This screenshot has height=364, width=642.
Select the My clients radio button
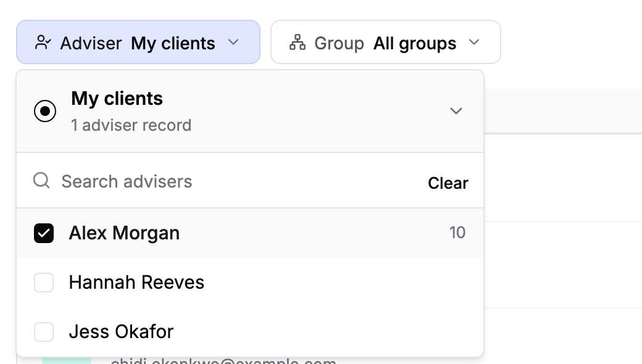pos(45,111)
